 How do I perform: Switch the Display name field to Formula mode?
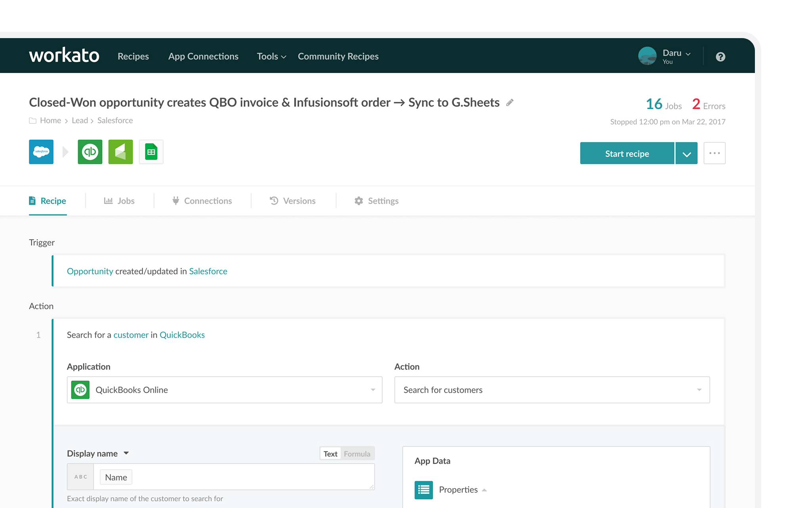click(357, 454)
